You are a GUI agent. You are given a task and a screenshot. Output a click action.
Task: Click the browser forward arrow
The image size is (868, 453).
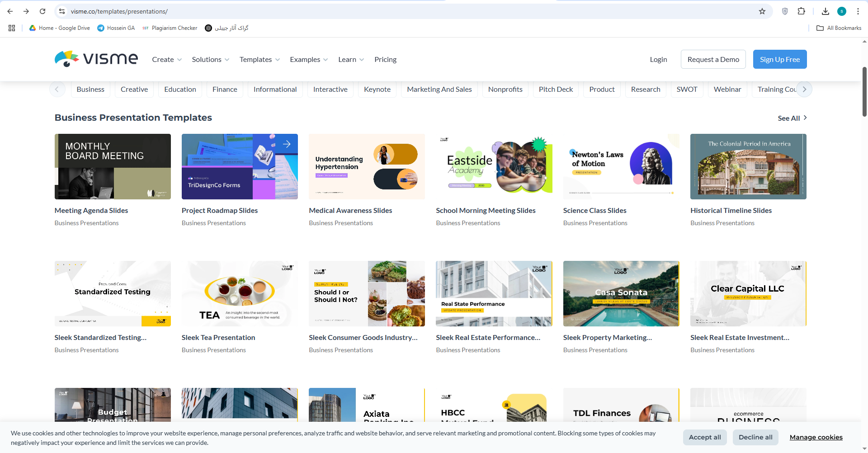click(26, 11)
